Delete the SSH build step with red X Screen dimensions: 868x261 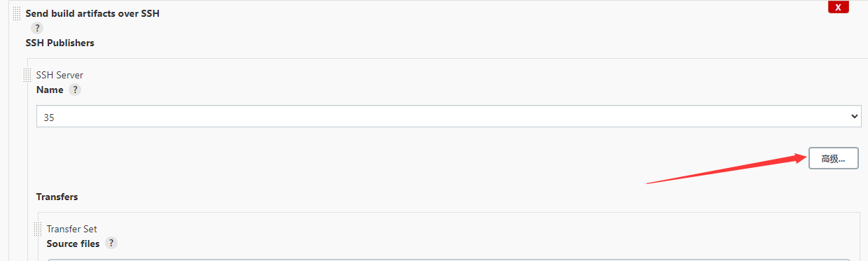839,7
